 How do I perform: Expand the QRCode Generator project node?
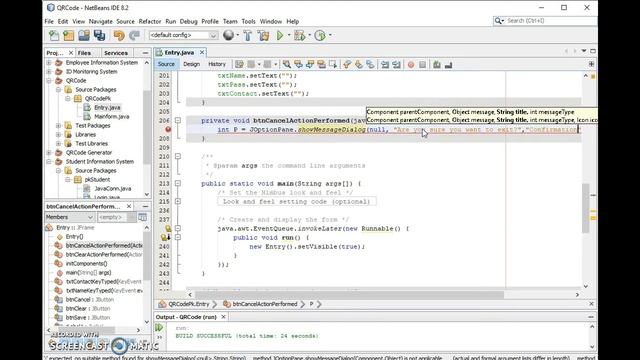(x=49, y=152)
